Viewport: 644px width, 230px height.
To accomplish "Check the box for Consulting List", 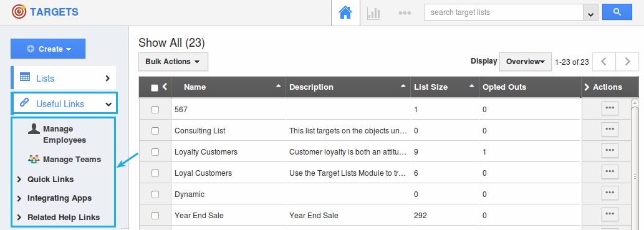I will (155, 131).
